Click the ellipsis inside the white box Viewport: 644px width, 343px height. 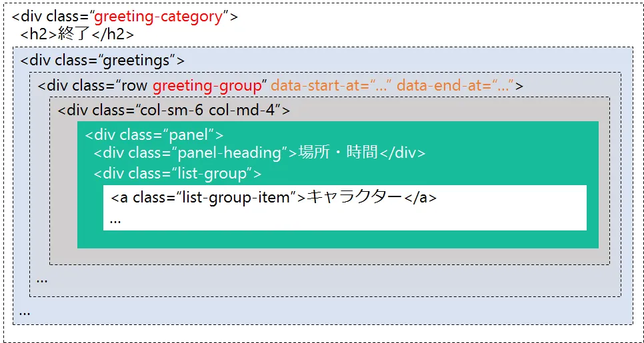pos(115,219)
